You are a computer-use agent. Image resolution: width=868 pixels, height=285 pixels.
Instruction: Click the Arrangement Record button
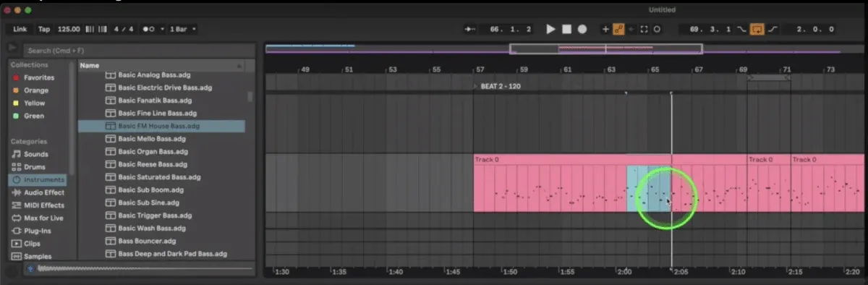click(x=582, y=29)
